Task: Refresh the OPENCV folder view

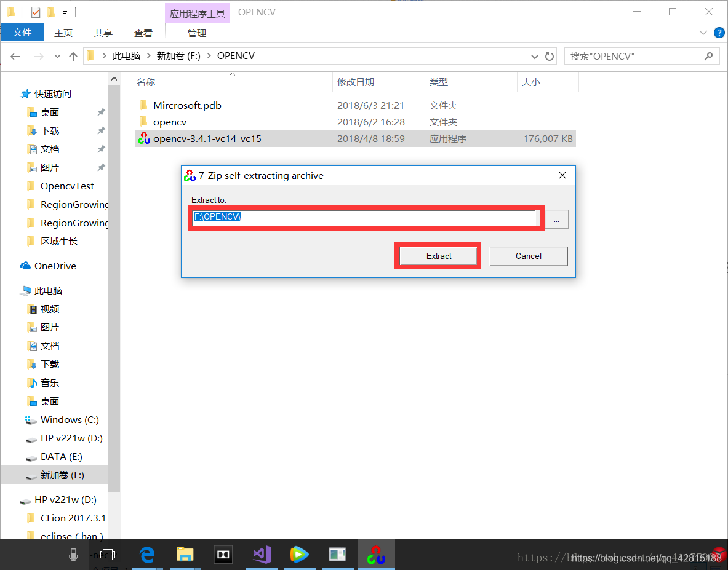Action: point(550,57)
